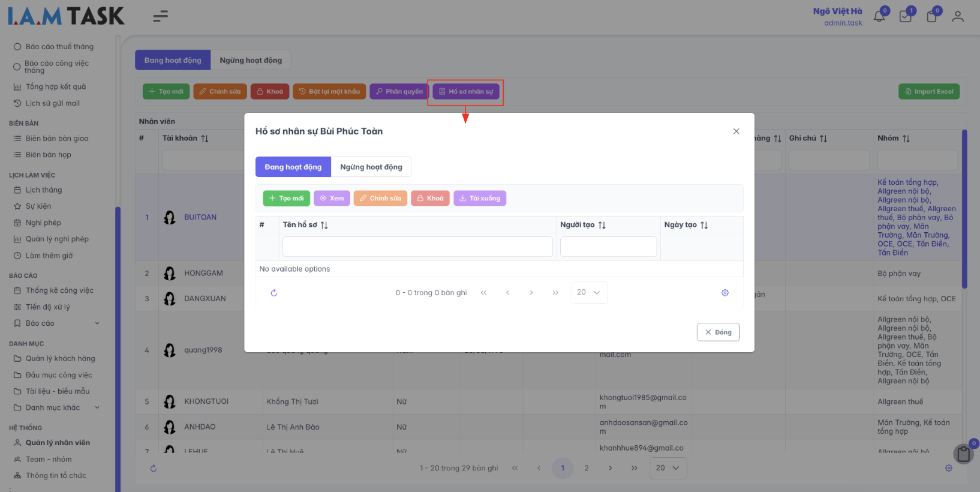Image resolution: width=980 pixels, height=492 pixels.
Task: Toggle the hamburger sidebar menu icon
Action: click(160, 17)
